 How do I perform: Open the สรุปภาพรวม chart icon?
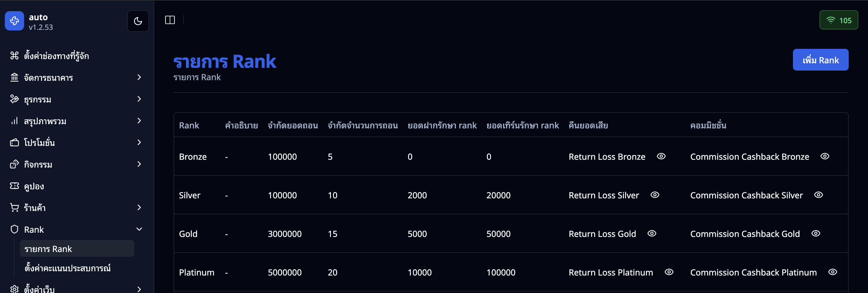[x=14, y=121]
